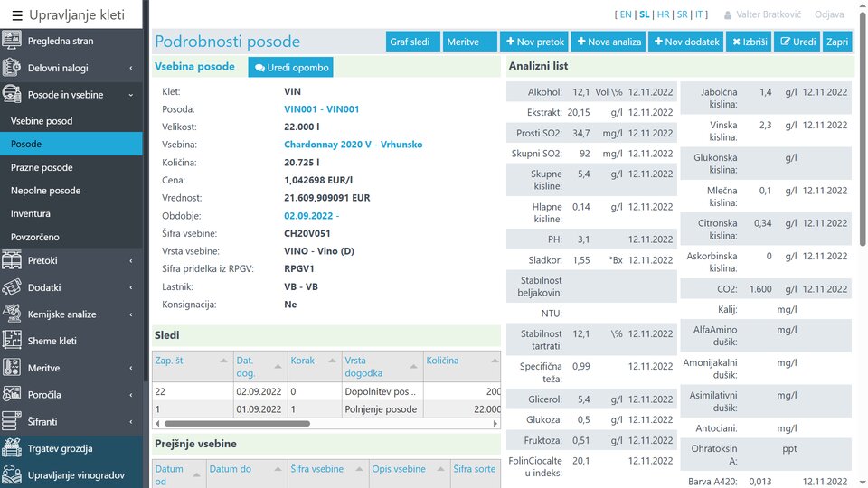The height and width of the screenshot is (488, 868).
Task: Expand the Meritve sidebar section
Action: click(130, 368)
